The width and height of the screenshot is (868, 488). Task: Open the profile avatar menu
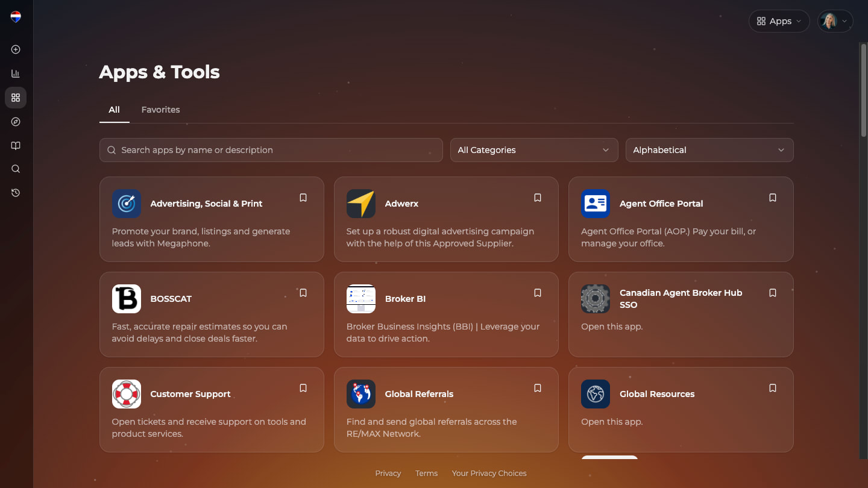pyautogui.click(x=835, y=21)
